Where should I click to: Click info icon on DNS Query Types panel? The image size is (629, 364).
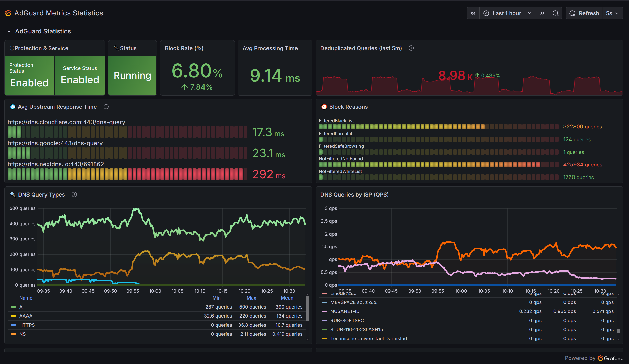(74, 194)
